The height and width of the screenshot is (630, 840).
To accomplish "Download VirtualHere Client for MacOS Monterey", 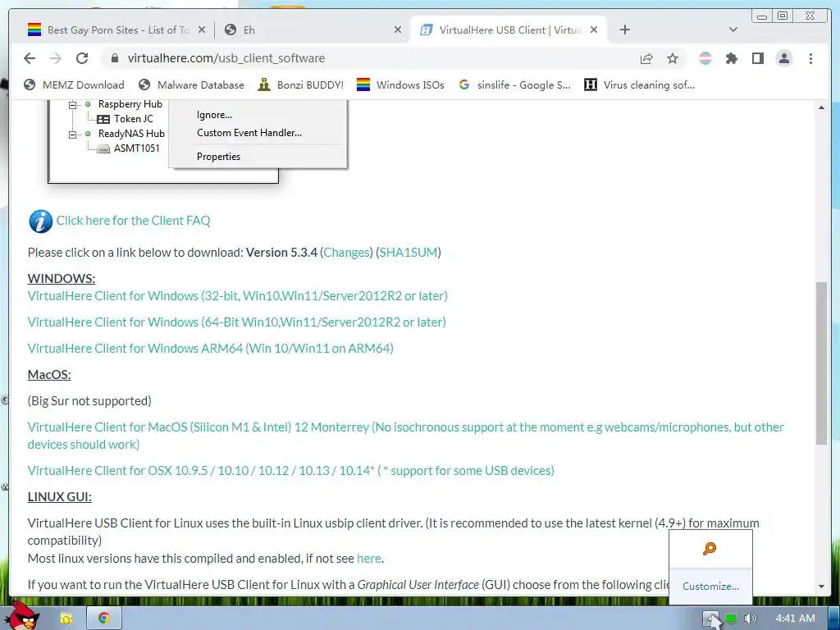I will coord(405,436).
